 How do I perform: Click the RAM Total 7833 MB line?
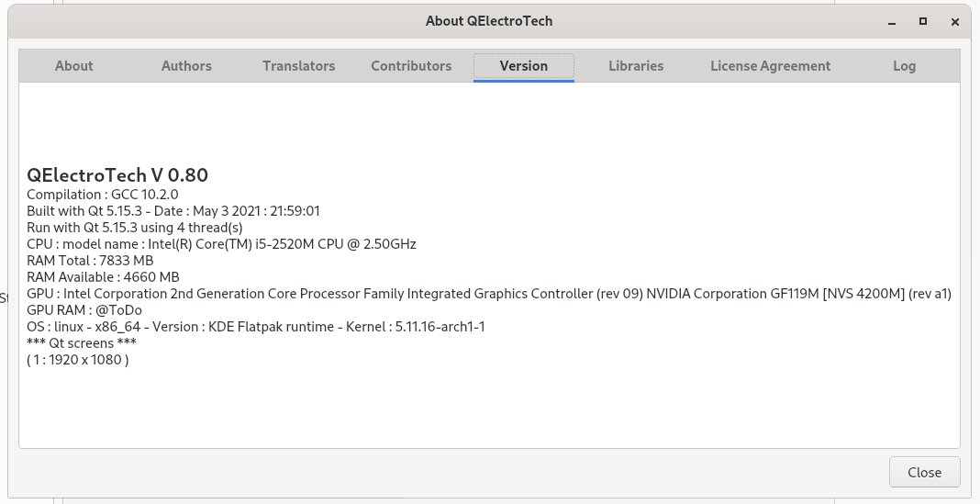[x=90, y=261]
